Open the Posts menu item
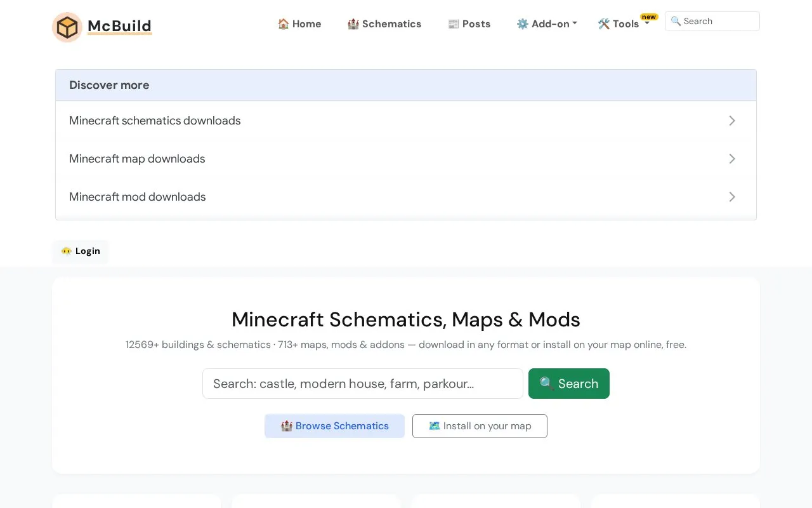Image resolution: width=812 pixels, height=508 pixels. click(x=469, y=24)
